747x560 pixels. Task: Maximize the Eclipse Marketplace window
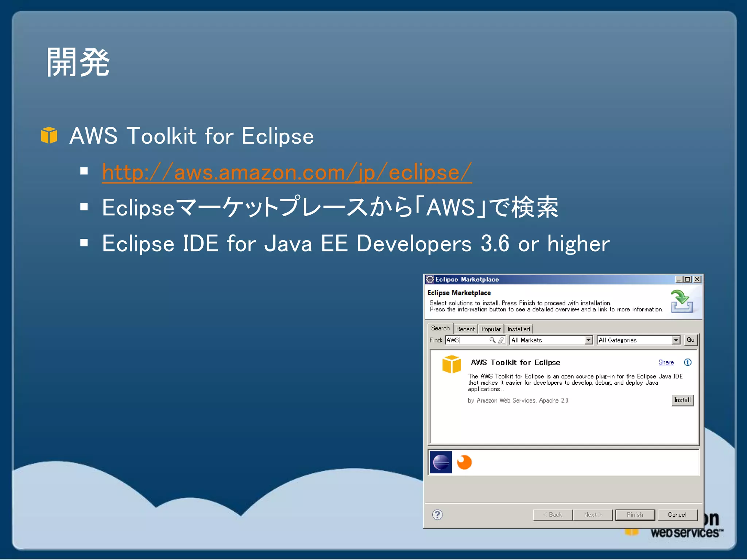pos(688,279)
